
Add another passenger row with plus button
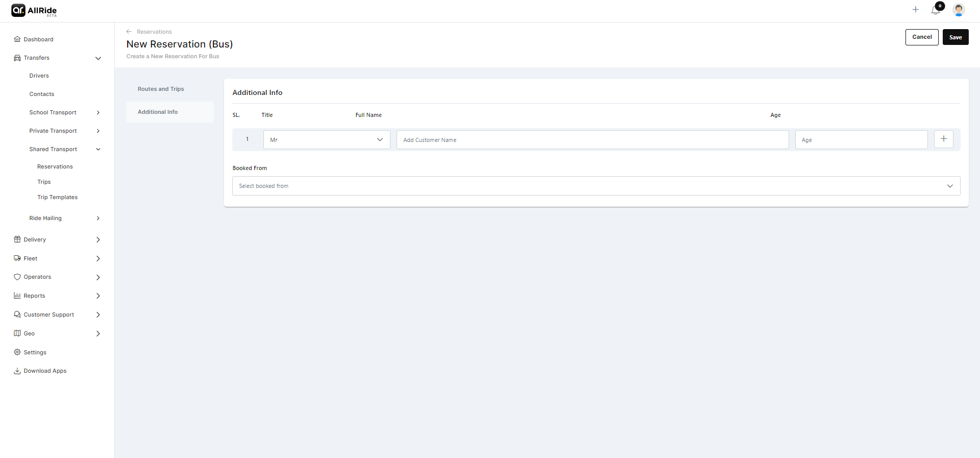click(944, 139)
